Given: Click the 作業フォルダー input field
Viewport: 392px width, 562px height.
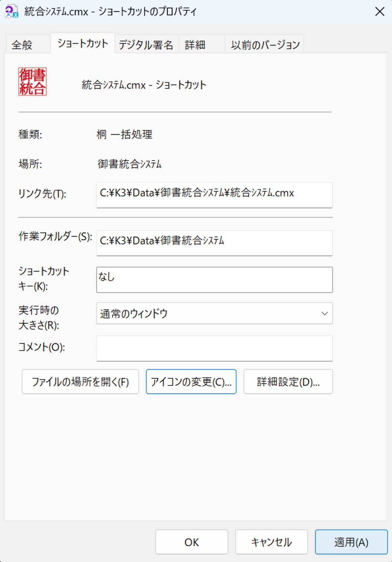Looking at the screenshot, I should [214, 243].
